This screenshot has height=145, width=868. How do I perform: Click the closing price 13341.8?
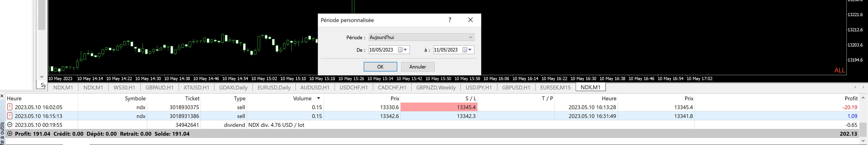click(x=683, y=116)
